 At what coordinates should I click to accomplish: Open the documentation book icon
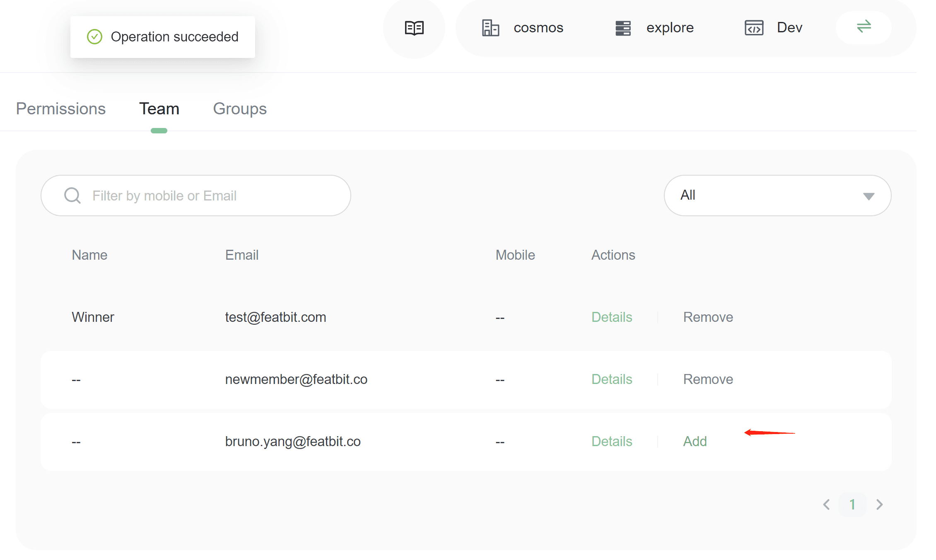[414, 28]
